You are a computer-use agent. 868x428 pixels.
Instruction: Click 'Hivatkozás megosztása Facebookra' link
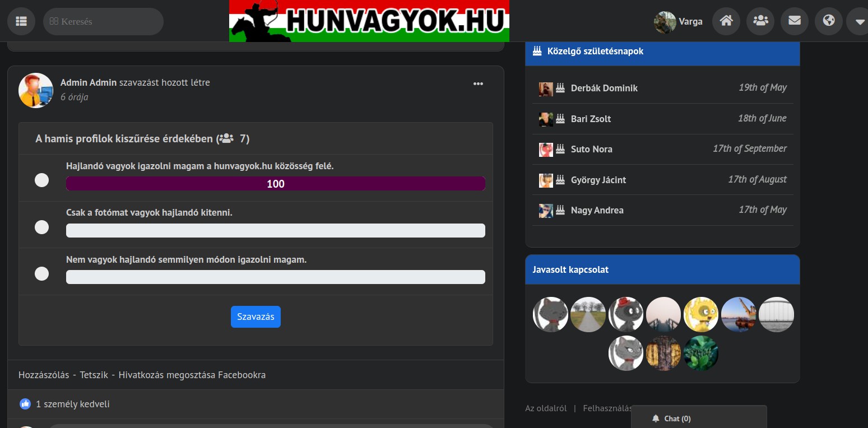click(192, 375)
